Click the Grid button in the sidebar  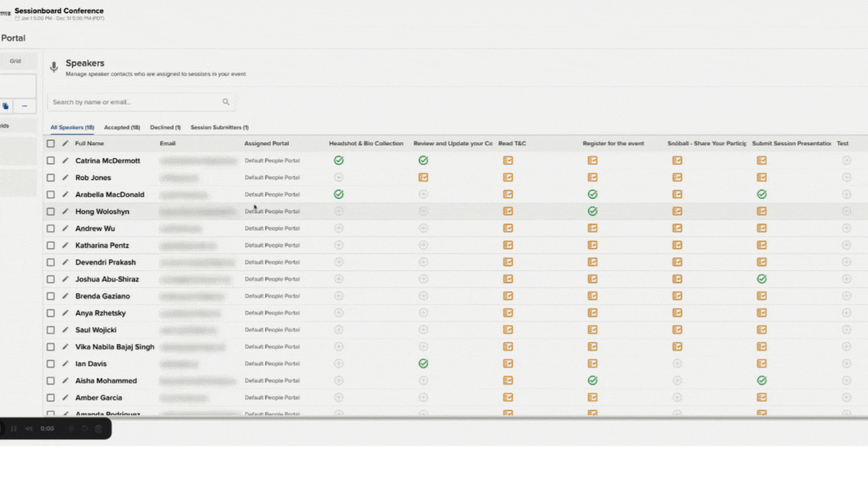[14, 60]
